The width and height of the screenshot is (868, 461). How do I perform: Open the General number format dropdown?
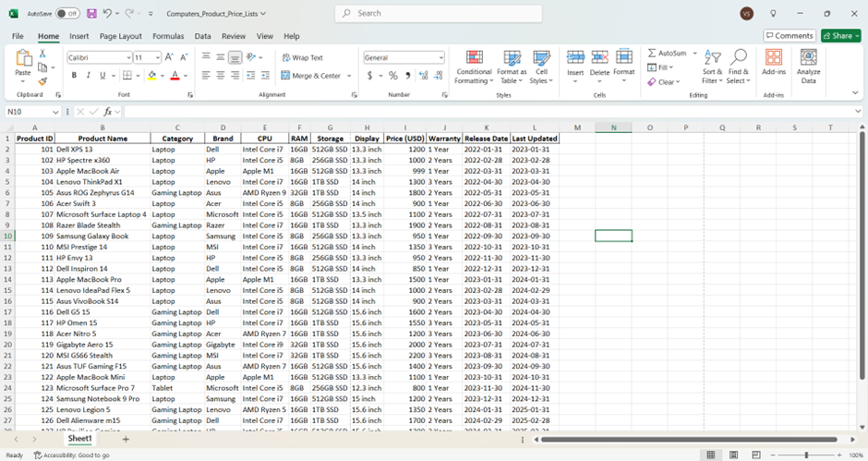pos(441,57)
